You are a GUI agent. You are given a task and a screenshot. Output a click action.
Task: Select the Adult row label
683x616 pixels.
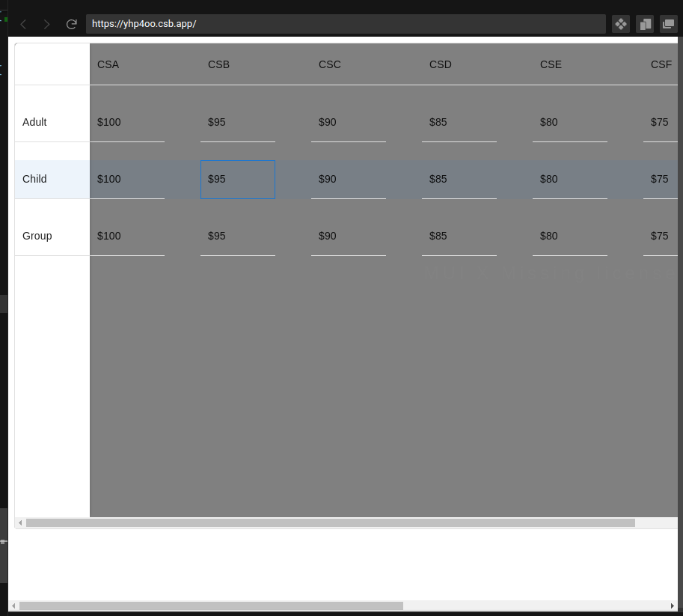[x=34, y=122]
